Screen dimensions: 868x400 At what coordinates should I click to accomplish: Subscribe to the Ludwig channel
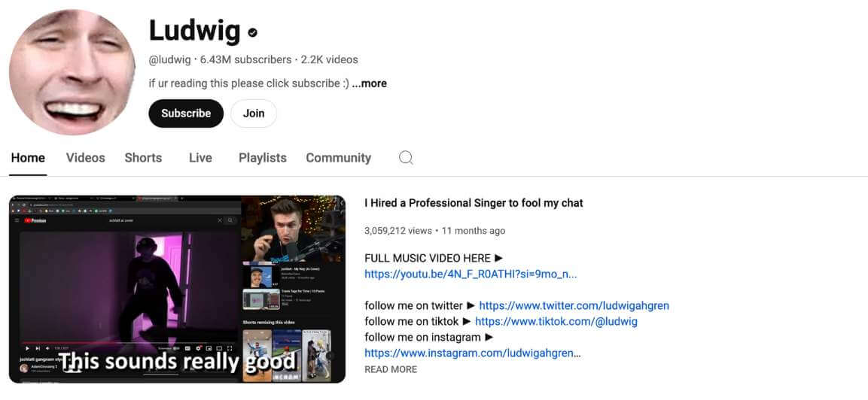point(186,114)
